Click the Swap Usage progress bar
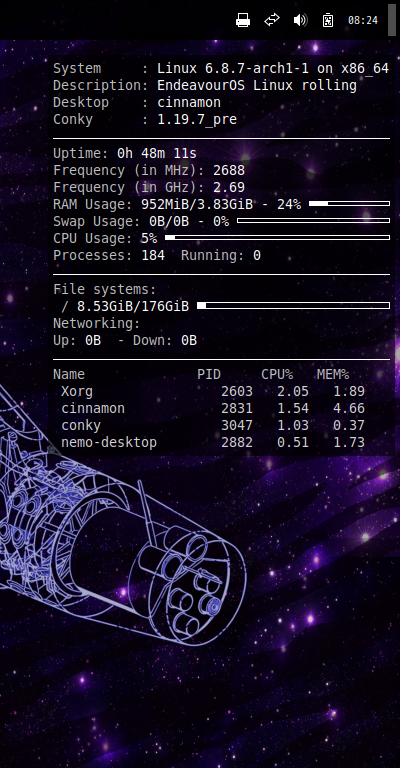The image size is (400, 768). click(313, 220)
